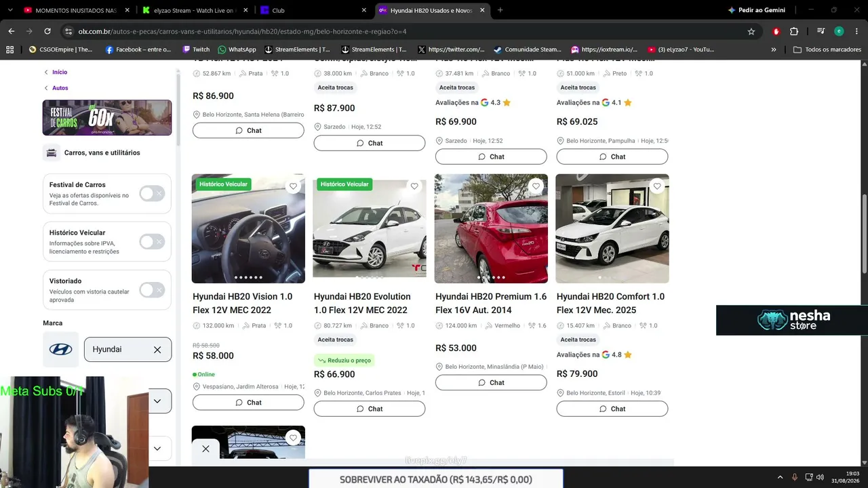This screenshot has width=868, height=488.
Task: Open Chat for the R$ 87.900 listing
Action: 370,143
